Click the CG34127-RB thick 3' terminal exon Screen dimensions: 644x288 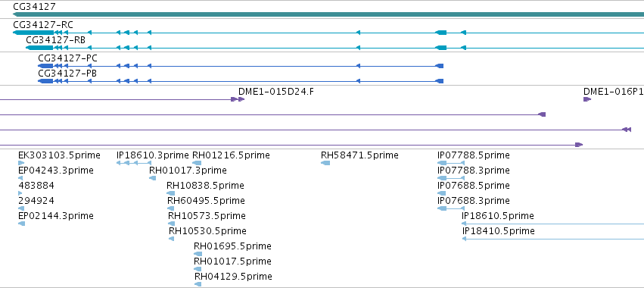[x=39, y=48]
